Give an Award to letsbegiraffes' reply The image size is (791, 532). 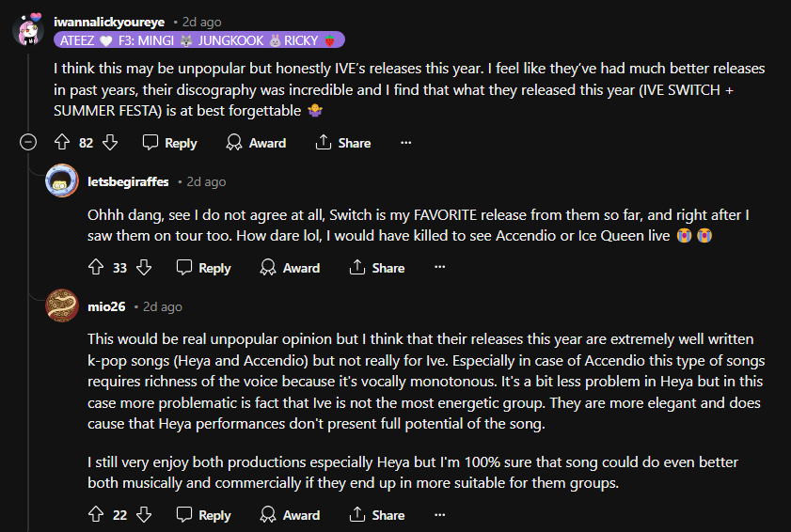290,268
